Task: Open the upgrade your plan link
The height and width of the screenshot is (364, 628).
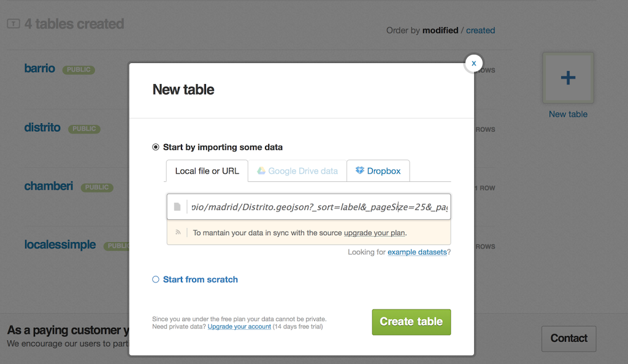Action: (x=374, y=233)
